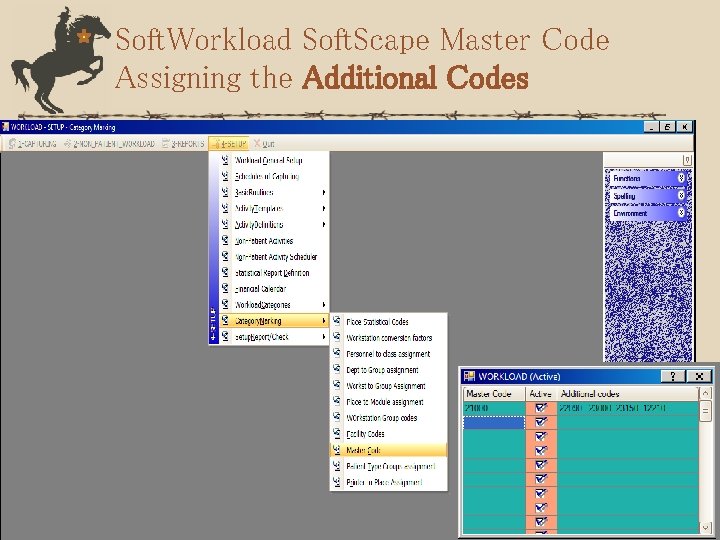Viewport: 720px width, 540px height.
Task: Click the Non-Patient Activities menu icon
Action: [225, 240]
